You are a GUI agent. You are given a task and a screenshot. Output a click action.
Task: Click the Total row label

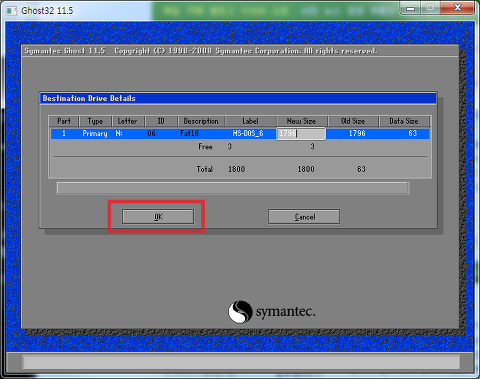coord(204,169)
